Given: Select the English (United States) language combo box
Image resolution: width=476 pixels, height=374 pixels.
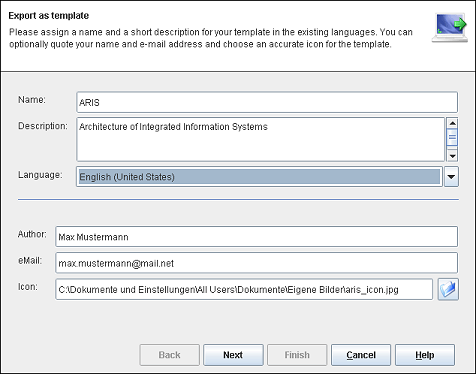Looking at the screenshot, I should (259, 177).
